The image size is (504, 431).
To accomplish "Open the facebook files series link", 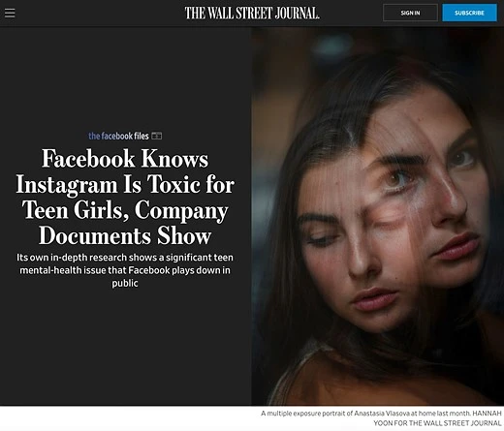I will (118, 136).
